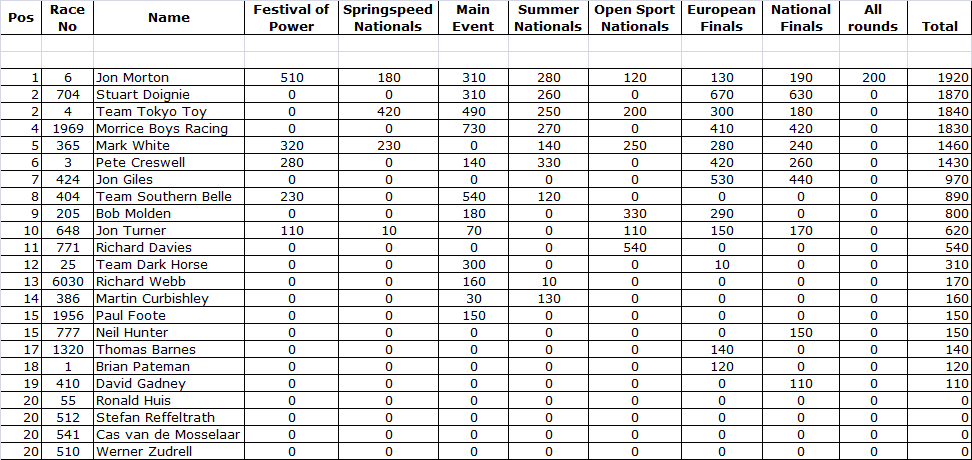
Task: Select the Total column header
Action: pyautogui.click(x=939, y=27)
